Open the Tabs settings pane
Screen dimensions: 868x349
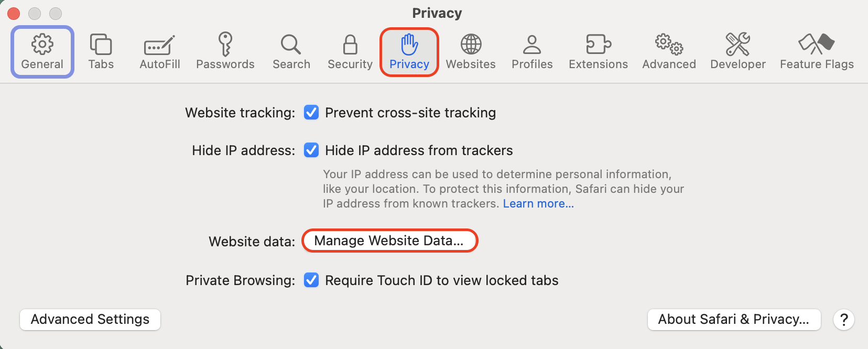click(x=101, y=51)
